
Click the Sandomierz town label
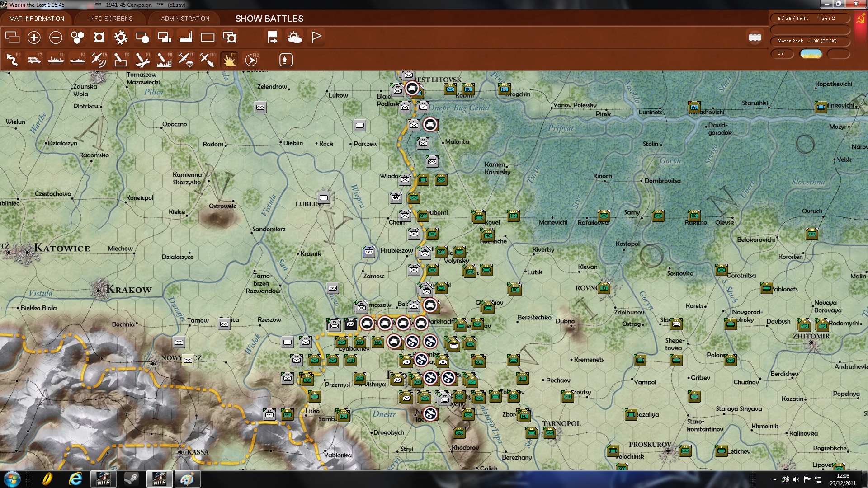pyautogui.click(x=269, y=229)
